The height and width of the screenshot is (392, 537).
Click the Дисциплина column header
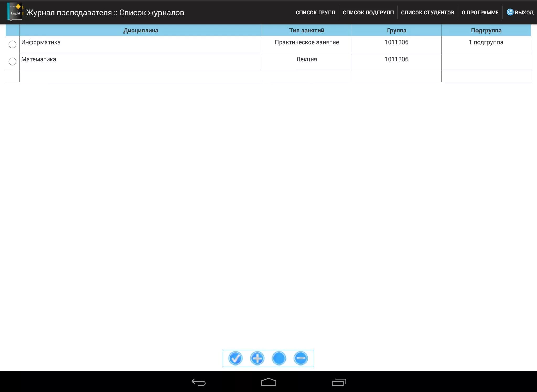click(x=141, y=30)
